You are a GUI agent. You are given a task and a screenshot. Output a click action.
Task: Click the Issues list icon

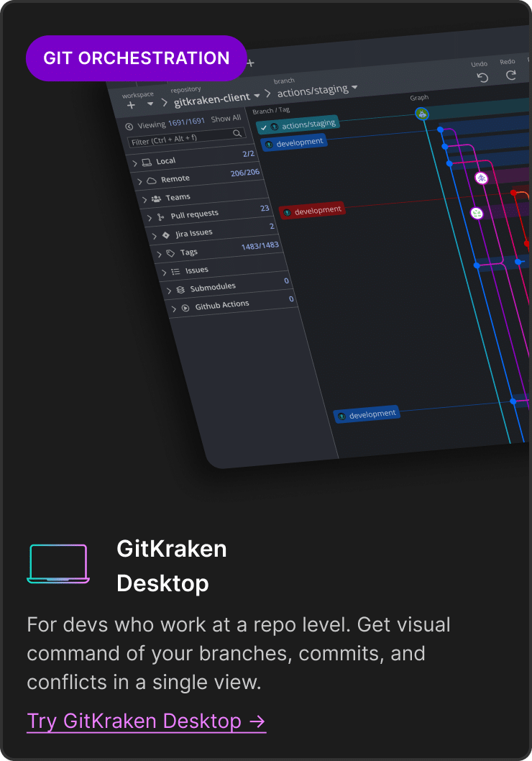click(x=175, y=271)
